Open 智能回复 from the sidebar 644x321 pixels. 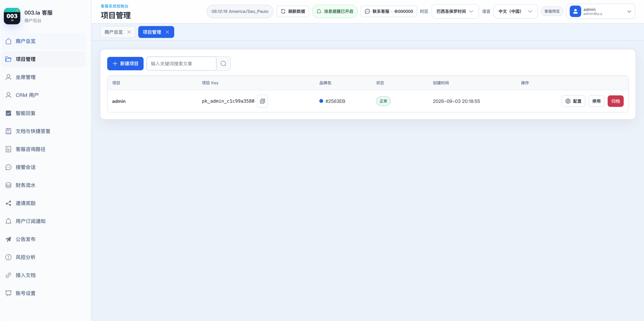pyautogui.click(x=43, y=113)
